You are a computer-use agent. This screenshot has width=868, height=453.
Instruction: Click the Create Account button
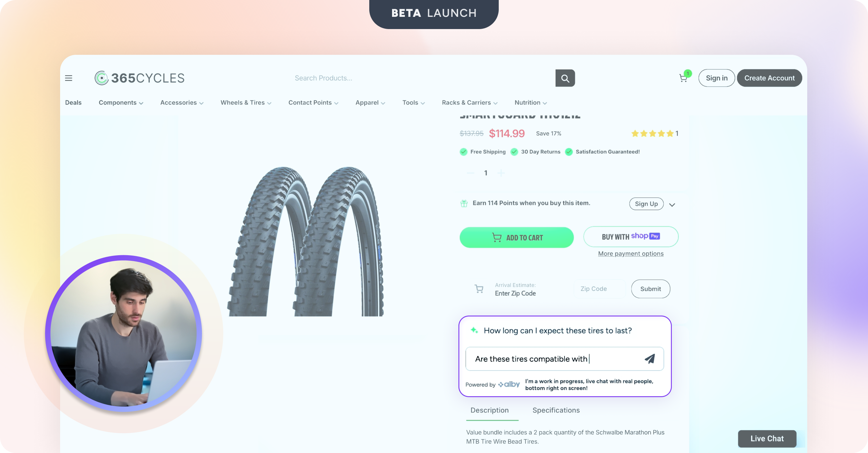point(769,78)
